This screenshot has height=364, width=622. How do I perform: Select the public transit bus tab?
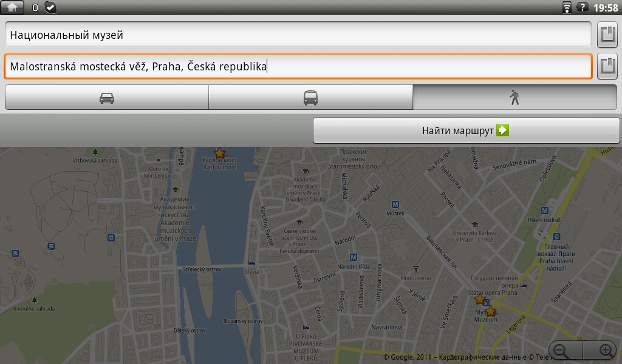310,97
